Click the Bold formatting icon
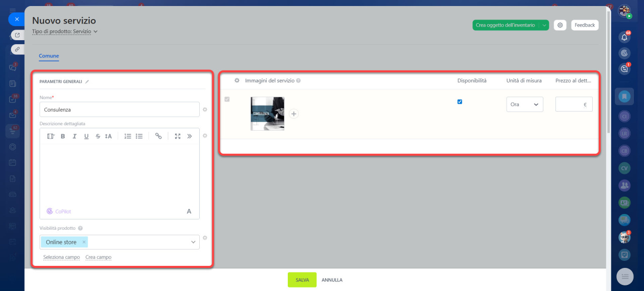The width and height of the screenshot is (644, 291). [x=63, y=136]
